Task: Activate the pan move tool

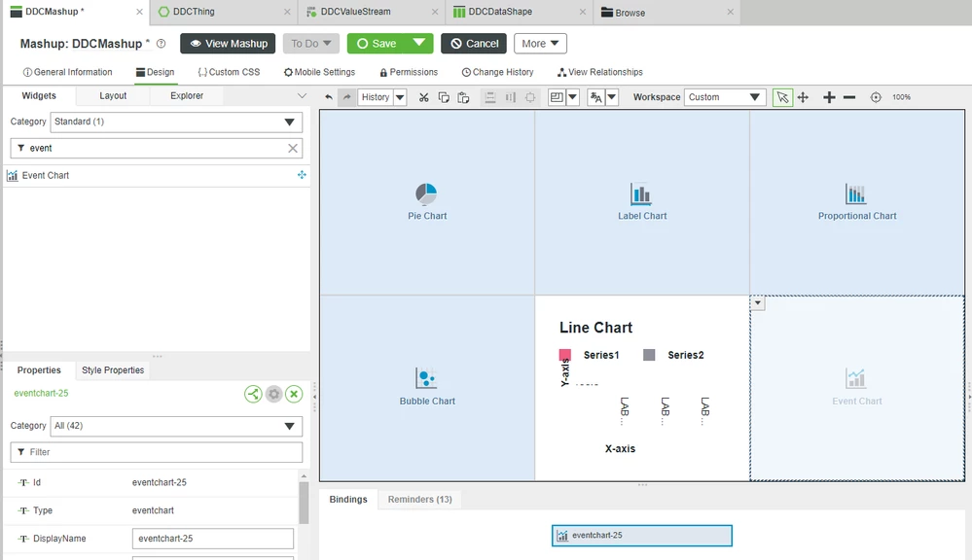Action: (x=803, y=97)
